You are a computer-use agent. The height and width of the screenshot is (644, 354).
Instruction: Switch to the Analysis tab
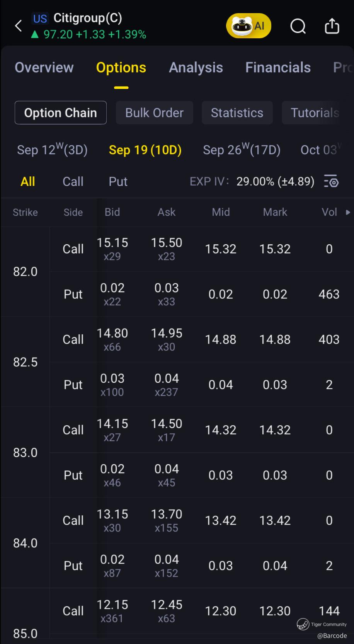[x=196, y=68]
